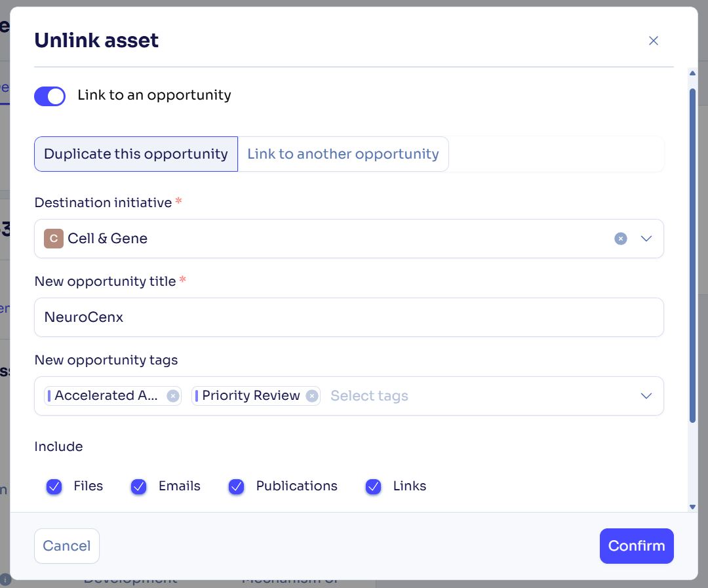Close the Unlink asset dialog
708x588 pixels.
coord(653,41)
